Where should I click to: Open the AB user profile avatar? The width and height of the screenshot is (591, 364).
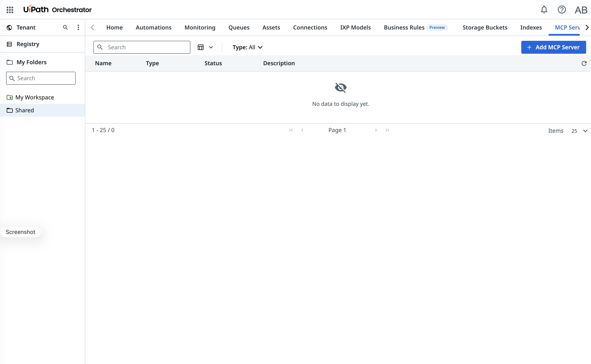581,10
